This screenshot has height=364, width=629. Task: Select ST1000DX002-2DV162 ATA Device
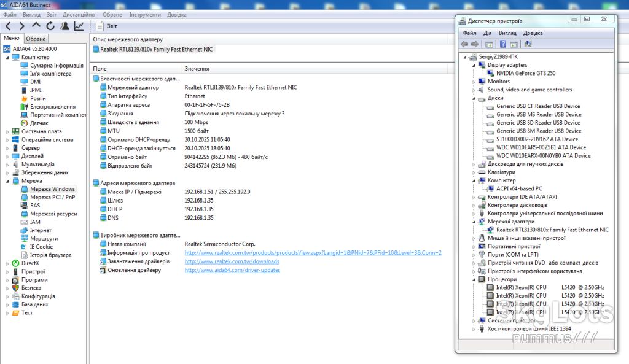(537, 139)
